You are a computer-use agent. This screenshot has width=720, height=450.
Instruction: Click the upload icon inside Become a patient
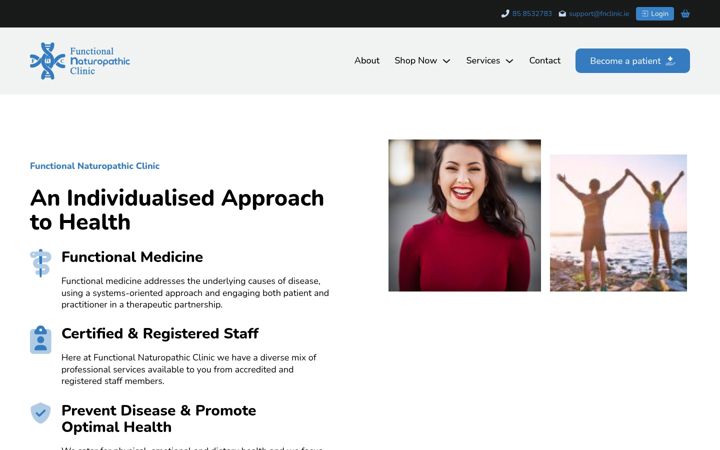670,61
